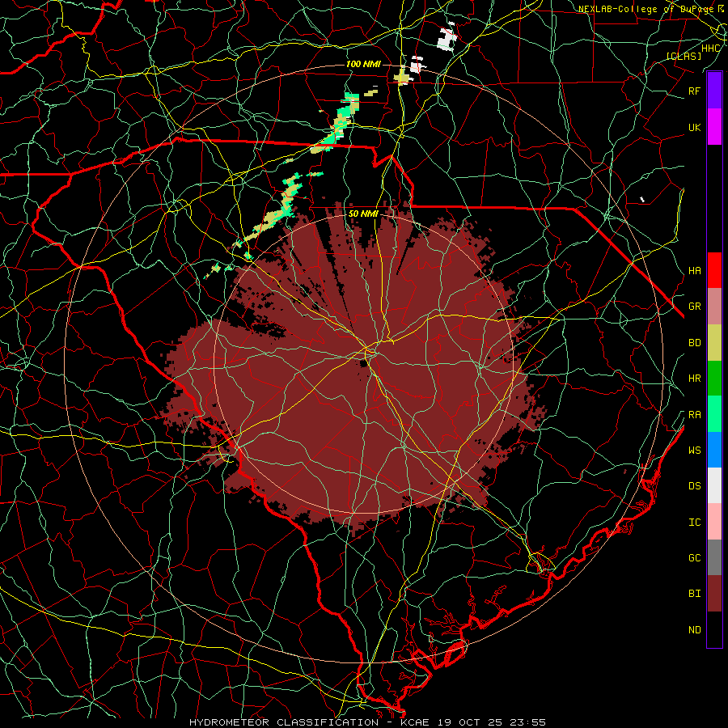Image resolution: width=728 pixels, height=728 pixels.
Task: Click the HA red legend swatch
Action: pyautogui.click(x=714, y=270)
